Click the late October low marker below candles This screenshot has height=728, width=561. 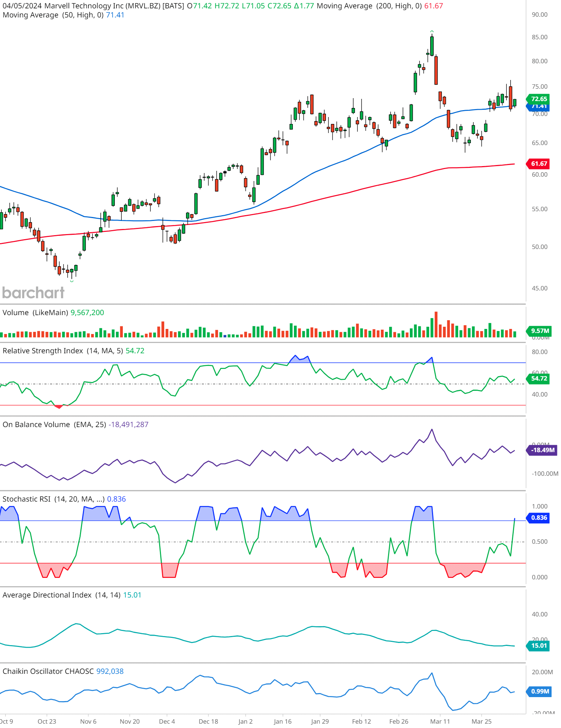[72, 281]
